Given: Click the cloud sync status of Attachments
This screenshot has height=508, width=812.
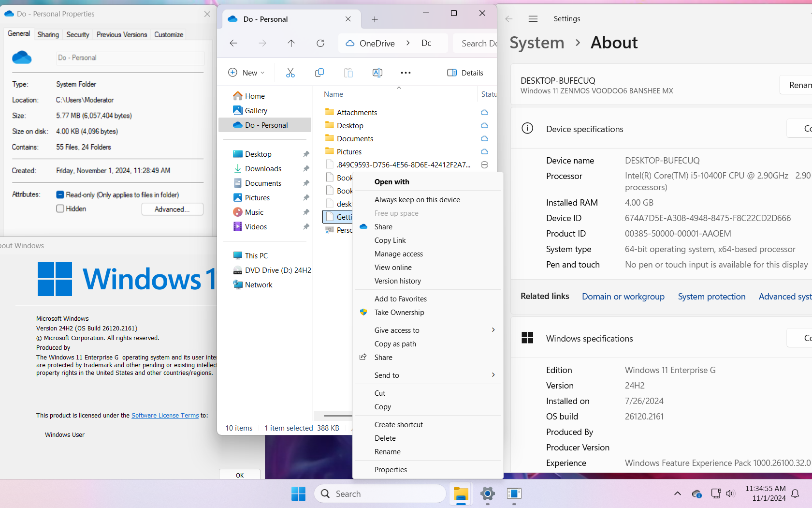Looking at the screenshot, I should click(484, 112).
